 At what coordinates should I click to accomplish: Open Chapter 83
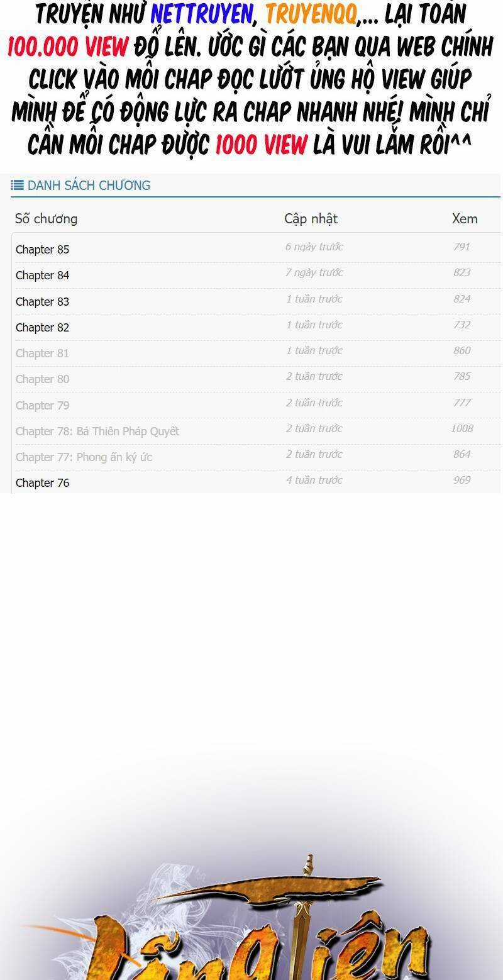point(42,302)
